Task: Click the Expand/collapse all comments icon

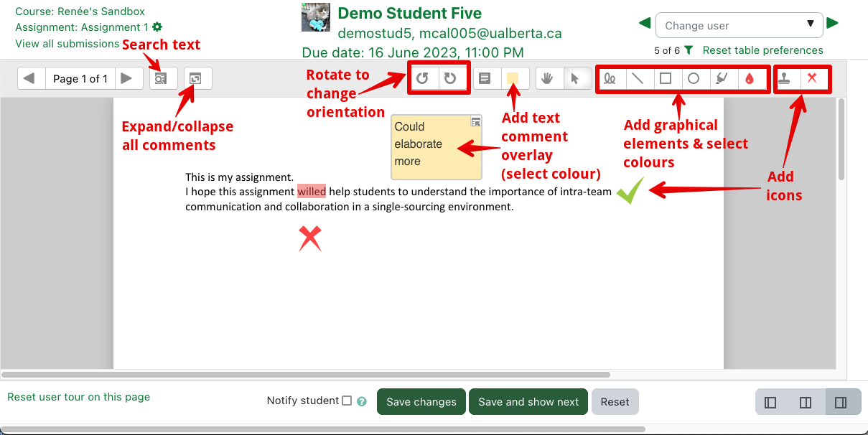Action: click(197, 78)
